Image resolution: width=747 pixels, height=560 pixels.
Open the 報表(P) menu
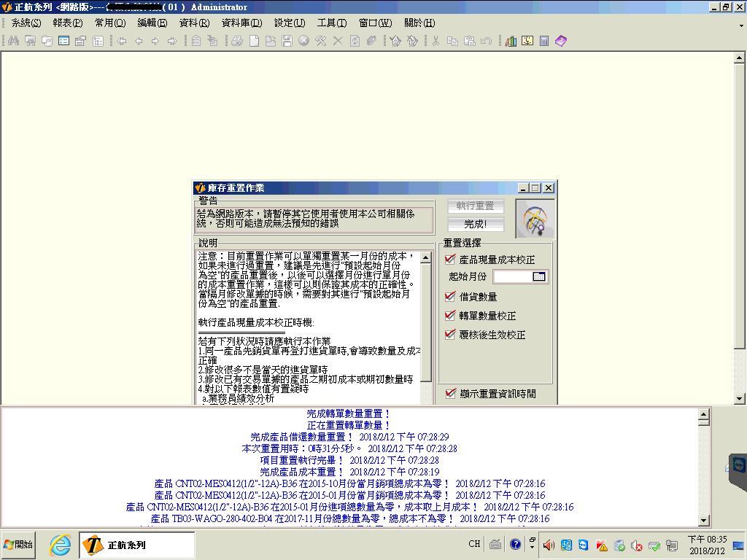(x=68, y=23)
